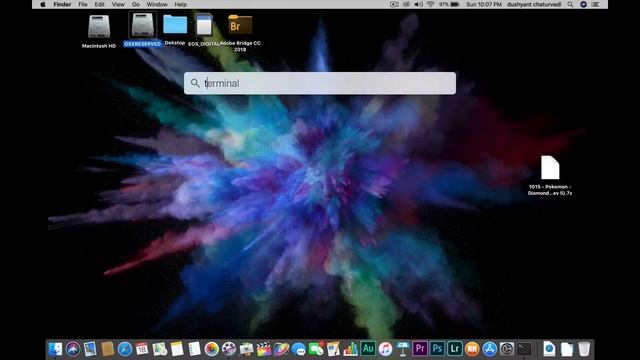Open the Go menu
The width and height of the screenshot is (640, 360).
136,4
